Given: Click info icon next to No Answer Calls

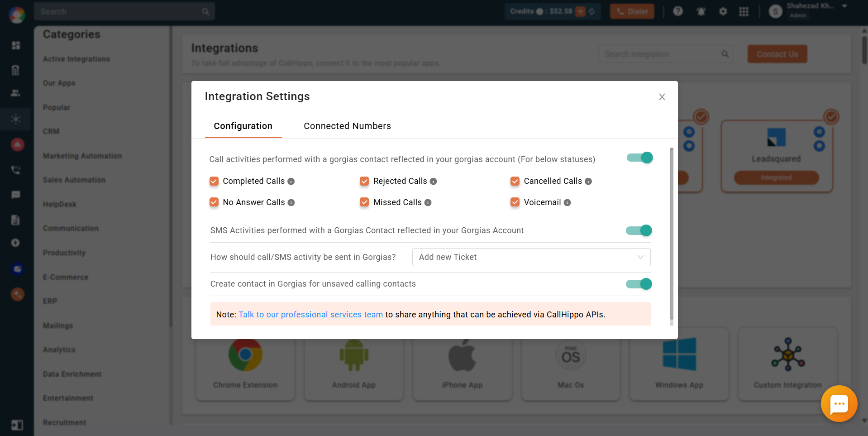Looking at the screenshot, I should (291, 202).
